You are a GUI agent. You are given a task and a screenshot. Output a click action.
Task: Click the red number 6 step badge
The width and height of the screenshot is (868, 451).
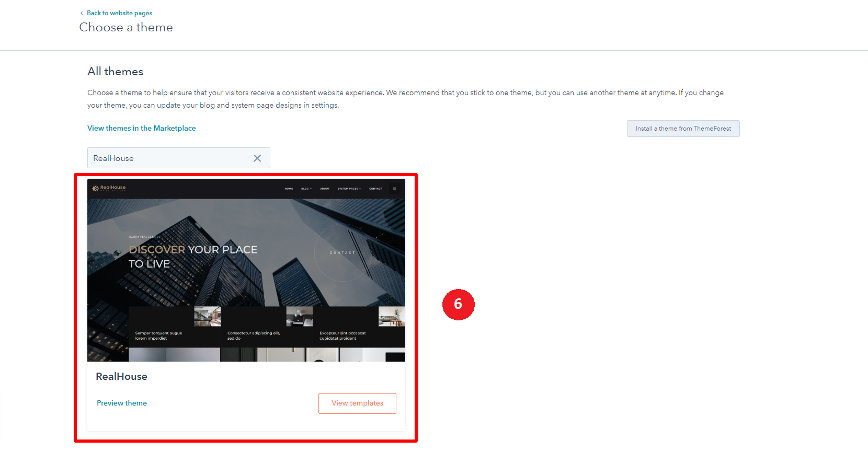(x=458, y=304)
